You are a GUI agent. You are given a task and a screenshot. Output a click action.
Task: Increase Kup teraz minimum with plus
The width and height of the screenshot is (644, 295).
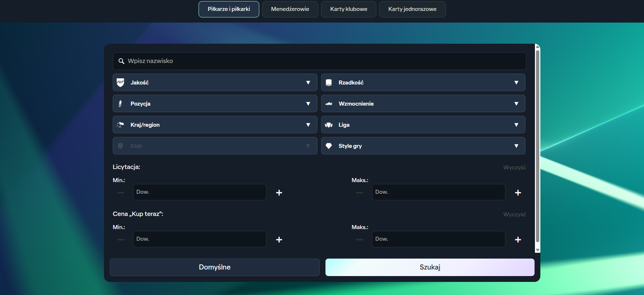pos(279,240)
